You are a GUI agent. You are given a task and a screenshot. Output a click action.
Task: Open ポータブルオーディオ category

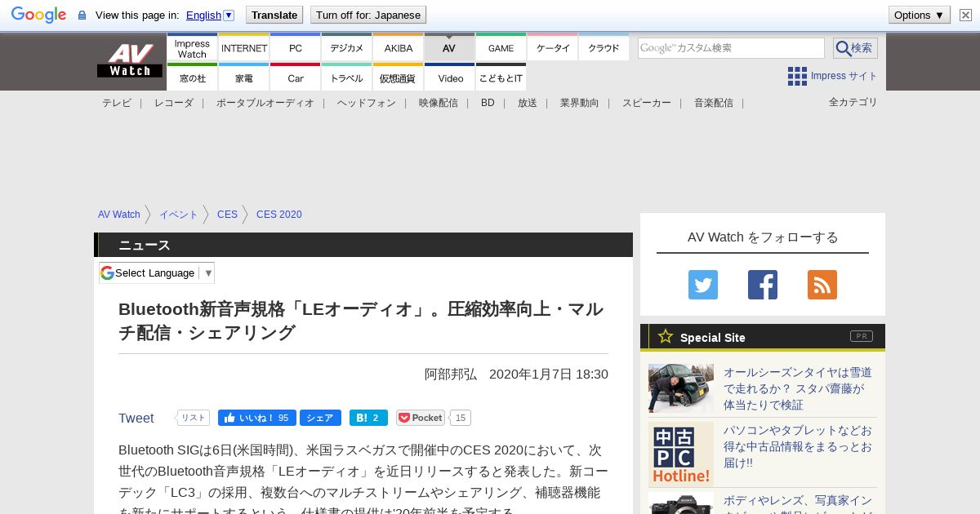pyautogui.click(x=265, y=103)
